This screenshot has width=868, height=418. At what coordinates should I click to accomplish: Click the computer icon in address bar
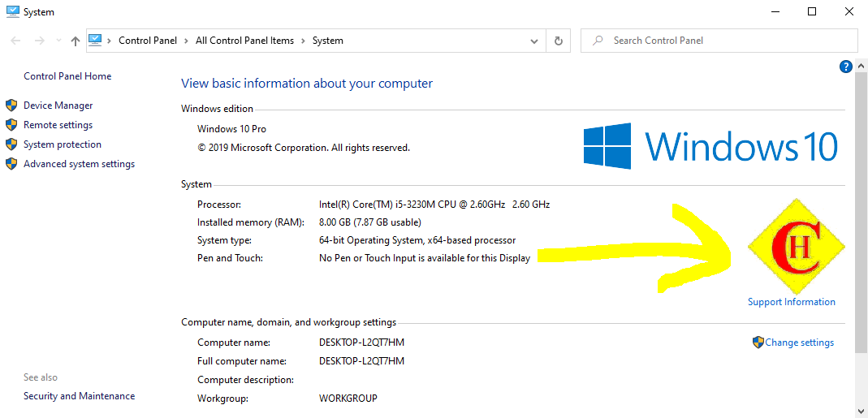tap(96, 40)
